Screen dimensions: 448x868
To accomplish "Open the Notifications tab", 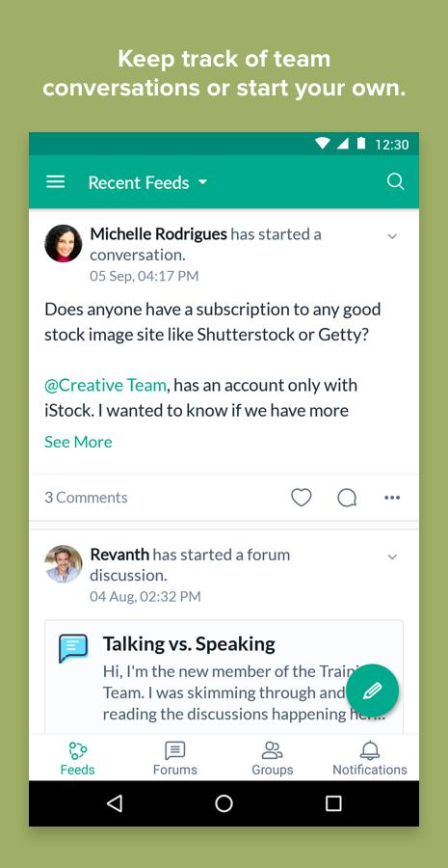I will point(369,758).
